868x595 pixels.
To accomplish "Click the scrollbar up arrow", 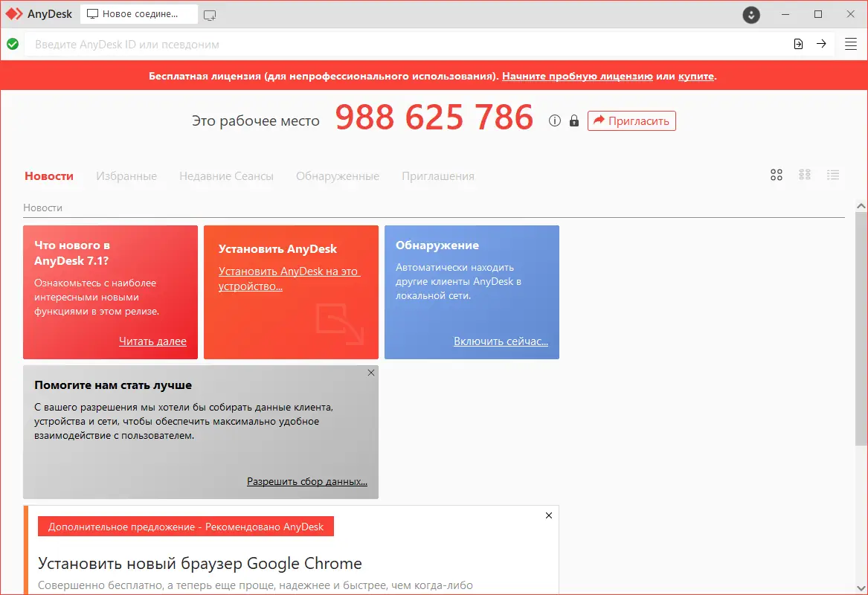I will (x=861, y=206).
